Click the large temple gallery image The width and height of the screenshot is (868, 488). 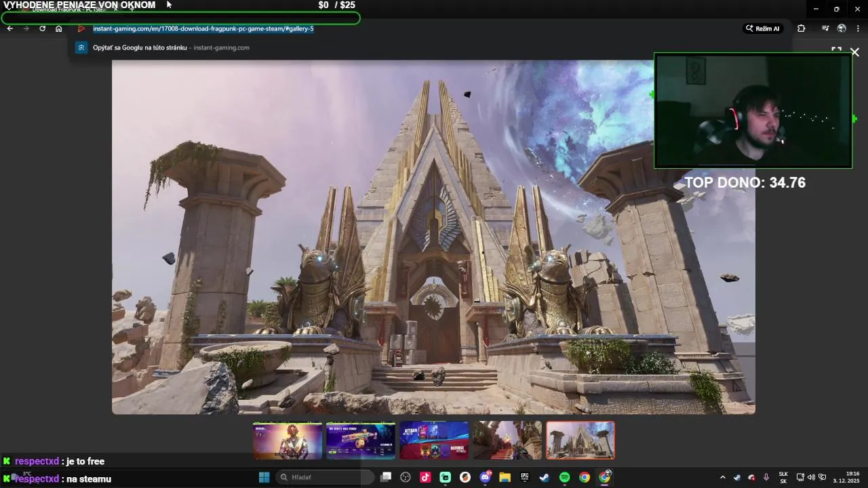(433, 237)
